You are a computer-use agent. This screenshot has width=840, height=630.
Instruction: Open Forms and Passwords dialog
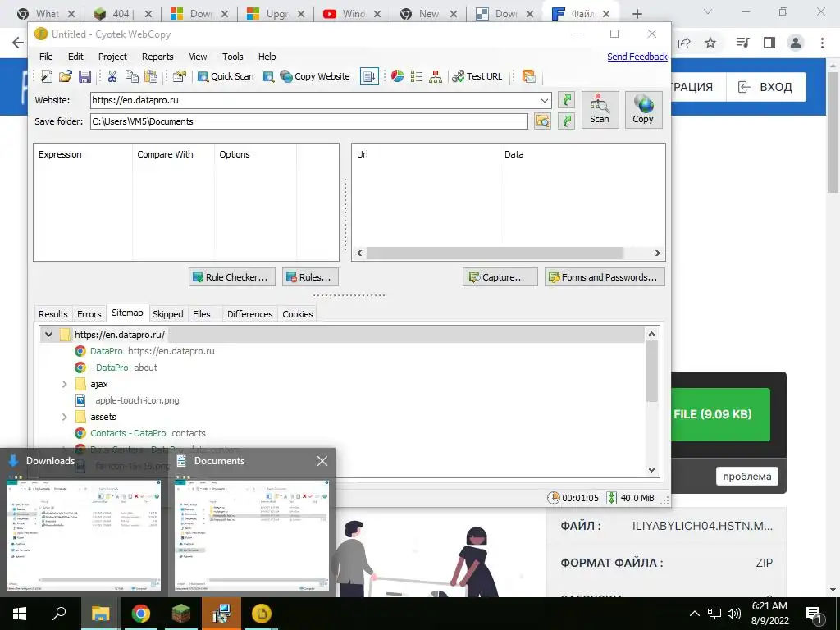605,277
